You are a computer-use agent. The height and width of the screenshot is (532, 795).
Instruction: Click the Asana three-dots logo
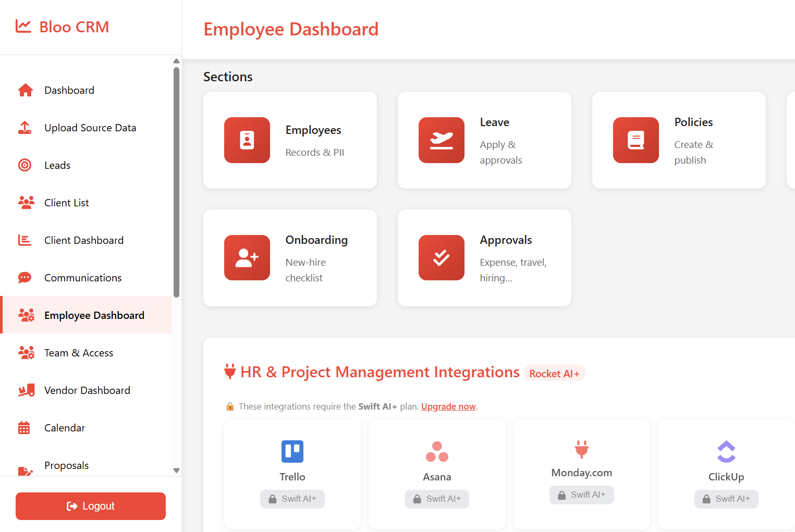tap(437, 452)
